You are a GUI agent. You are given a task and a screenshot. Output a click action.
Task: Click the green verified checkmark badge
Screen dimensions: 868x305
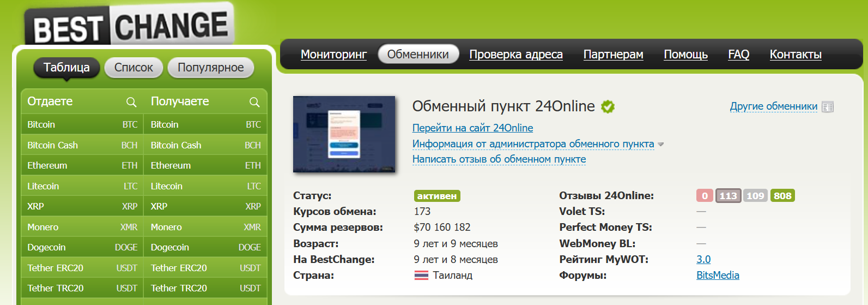(608, 107)
